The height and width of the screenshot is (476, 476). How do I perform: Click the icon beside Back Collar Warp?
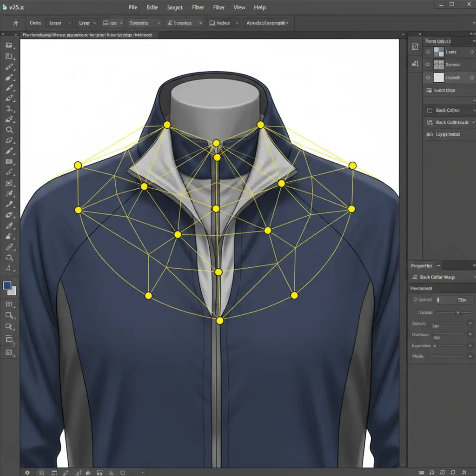414,277
